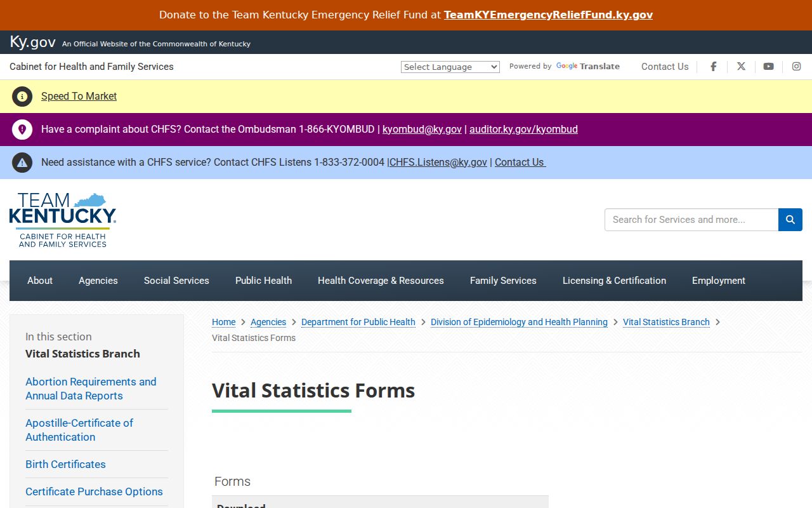
Task: Click the kyombud@ky.gov email link
Action: pos(422,130)
